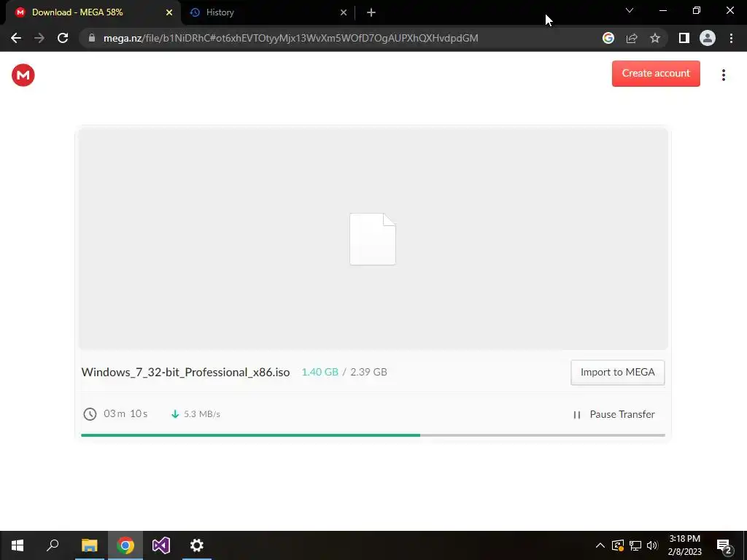
Task: Click the green download speed arrow
Action: click(175, 414)
